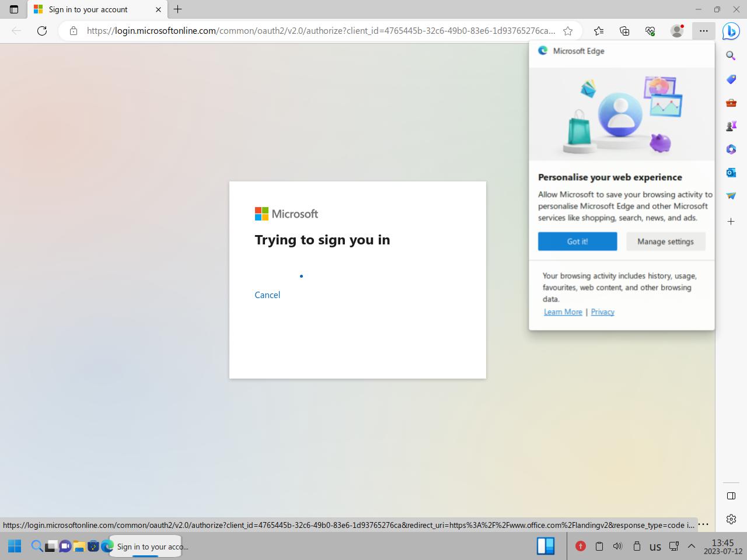The height and width of the screenshot is (560, 747).
Task: Open network status tray icon
Action: [x=673, y=547]
